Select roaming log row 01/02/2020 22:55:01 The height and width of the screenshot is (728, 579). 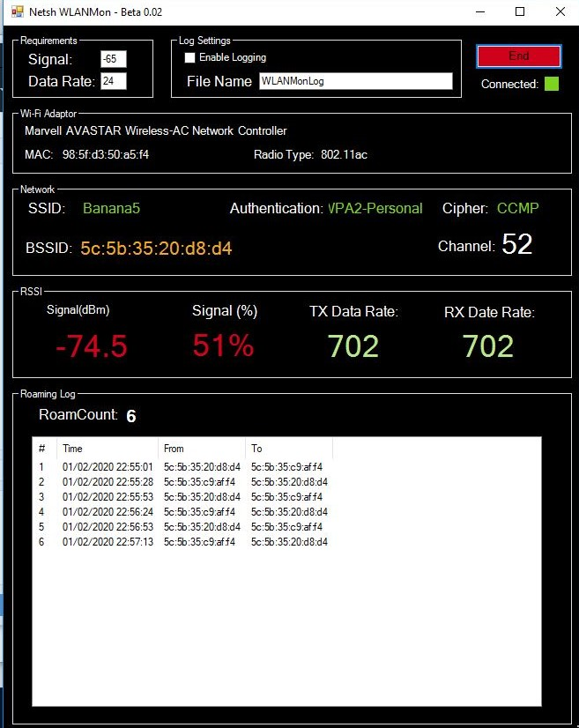tap(183, 466)
